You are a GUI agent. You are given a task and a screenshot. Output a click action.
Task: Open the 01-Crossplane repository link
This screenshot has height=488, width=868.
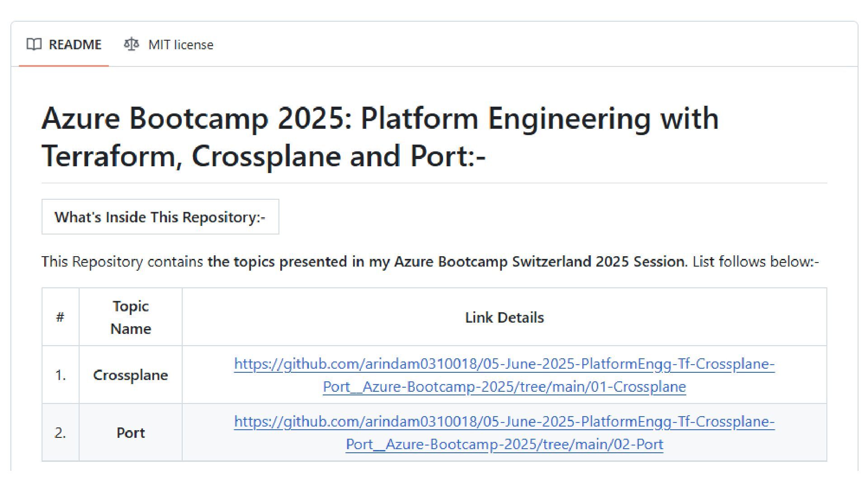tap(504, 375)
